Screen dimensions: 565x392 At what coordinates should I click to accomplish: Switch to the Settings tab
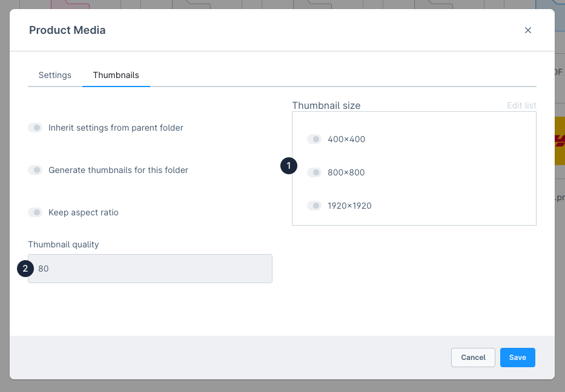55,75
